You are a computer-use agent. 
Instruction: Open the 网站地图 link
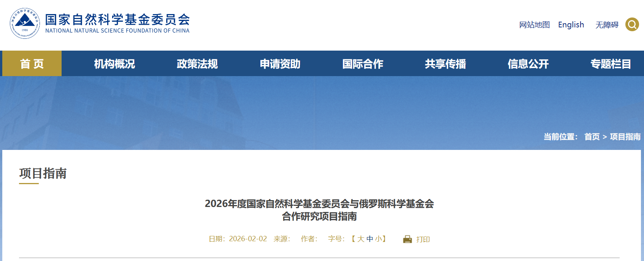point(535,25)
